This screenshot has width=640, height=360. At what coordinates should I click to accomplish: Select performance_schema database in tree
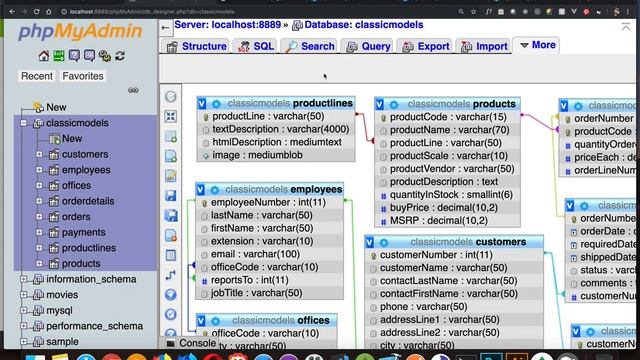[x=94, y=326]
